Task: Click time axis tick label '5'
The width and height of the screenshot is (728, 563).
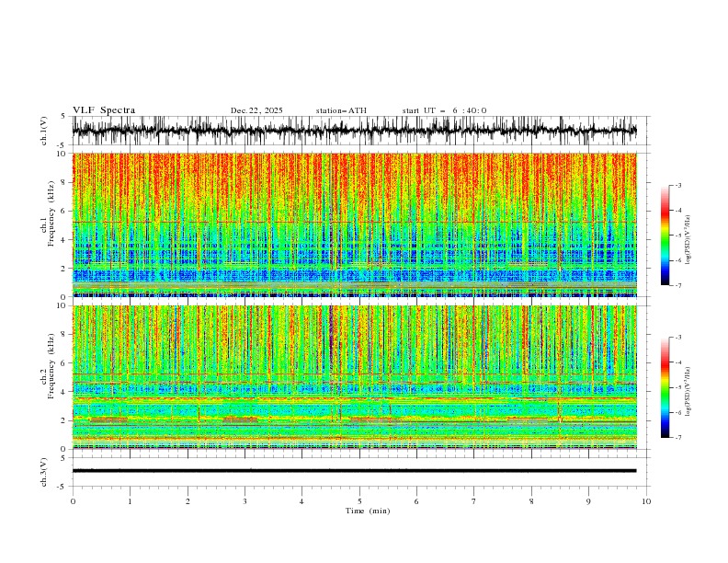Action: (x=359, y=501)
